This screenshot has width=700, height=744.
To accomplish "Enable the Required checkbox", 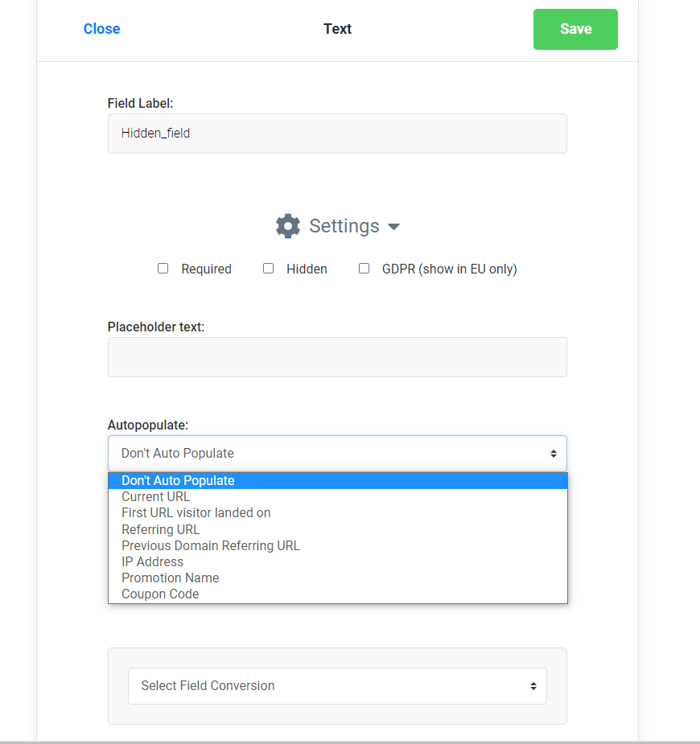I will pyautogui.click(x=163, y=269).
